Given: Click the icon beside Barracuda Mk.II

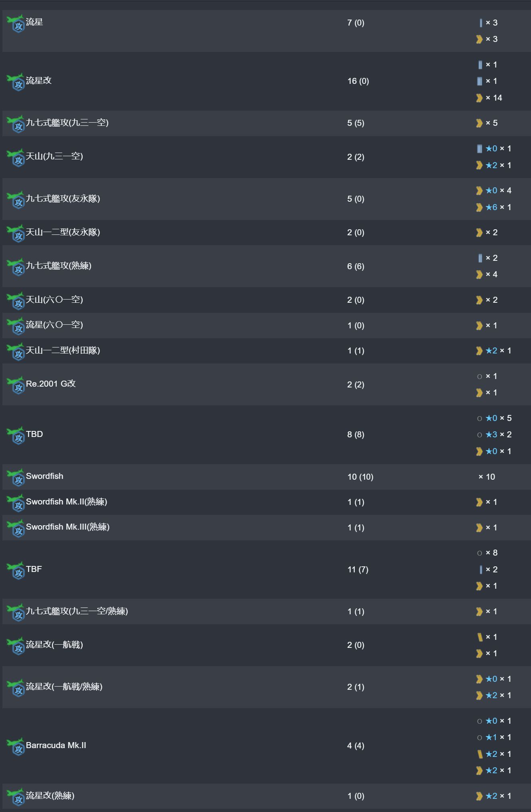Looking at the screenshot, I should click(x=16, y=747).
